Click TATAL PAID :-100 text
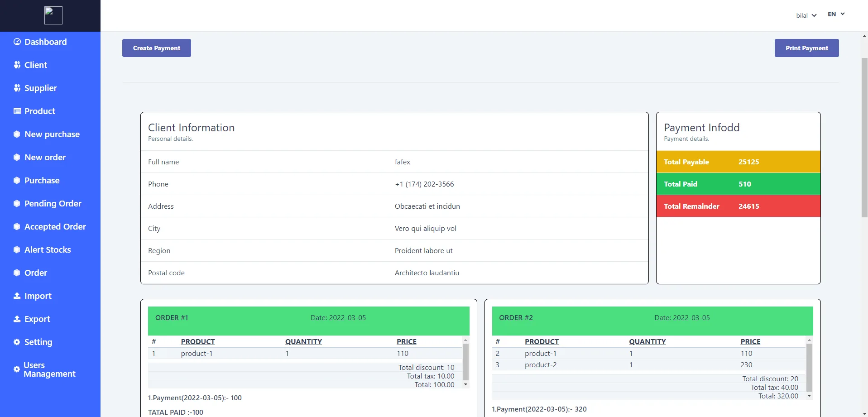Screen dimensions: 868x417 (176, 412)
